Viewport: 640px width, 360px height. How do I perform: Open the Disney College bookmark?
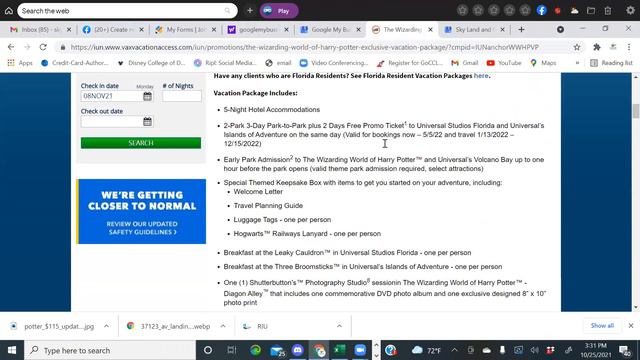[151, 63]
